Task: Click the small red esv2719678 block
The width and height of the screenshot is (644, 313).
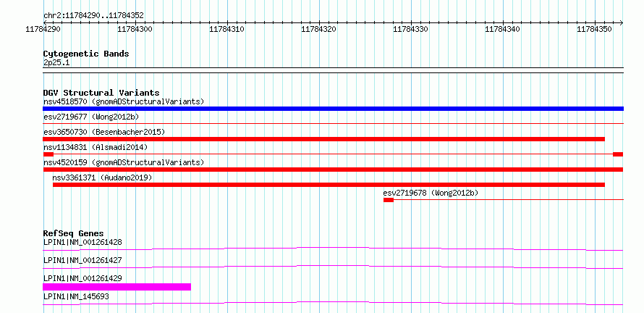Action: point(389,200)
